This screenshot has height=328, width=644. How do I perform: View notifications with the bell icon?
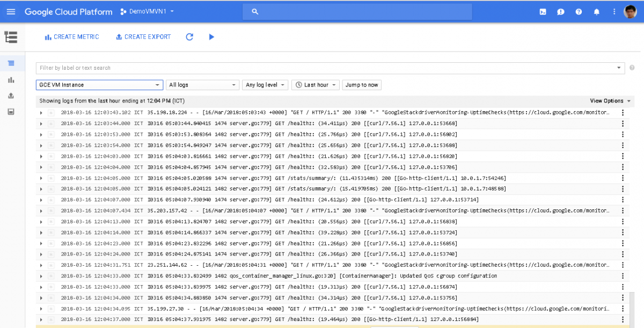click(596, 11)
